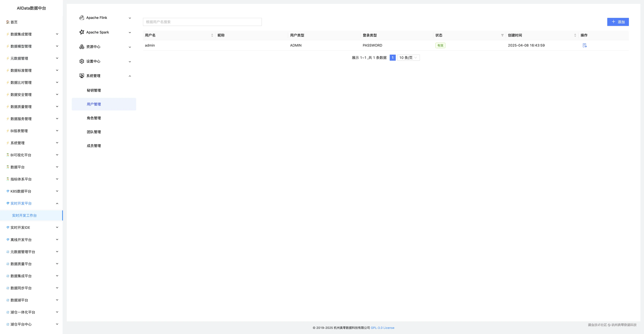Collapse the 系统管理 submenu chevron
The image size is (644, 334).
pyautogui.click(x=130, y=76)
